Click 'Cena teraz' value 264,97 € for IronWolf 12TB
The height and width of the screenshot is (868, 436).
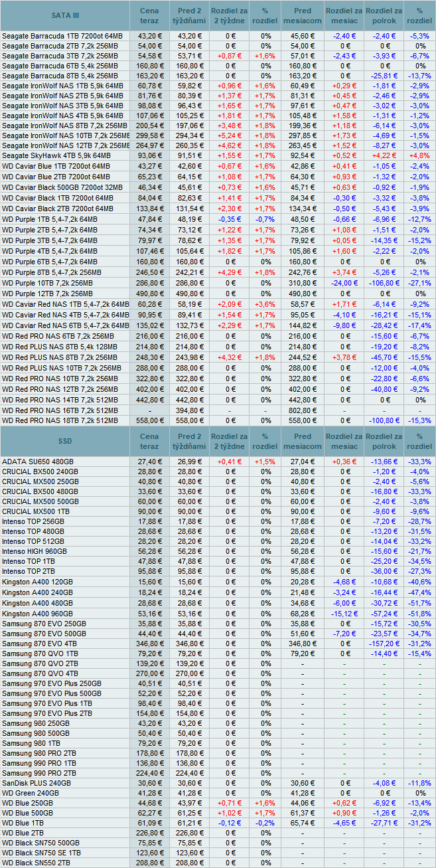click(149, 145)
